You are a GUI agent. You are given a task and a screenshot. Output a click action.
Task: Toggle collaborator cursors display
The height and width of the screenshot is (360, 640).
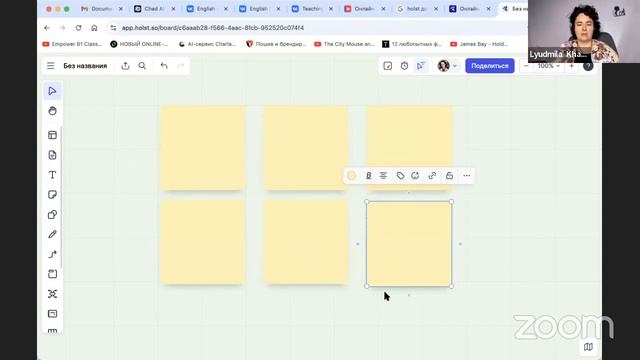pyautogui.click(x=421, y=66)
